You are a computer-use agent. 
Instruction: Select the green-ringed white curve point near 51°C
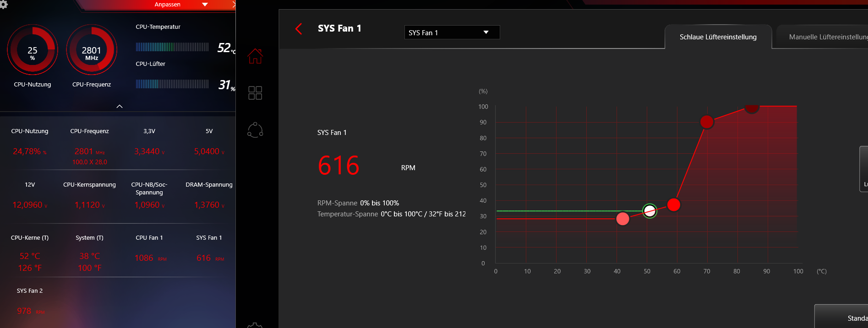click(x=650, y=211)
